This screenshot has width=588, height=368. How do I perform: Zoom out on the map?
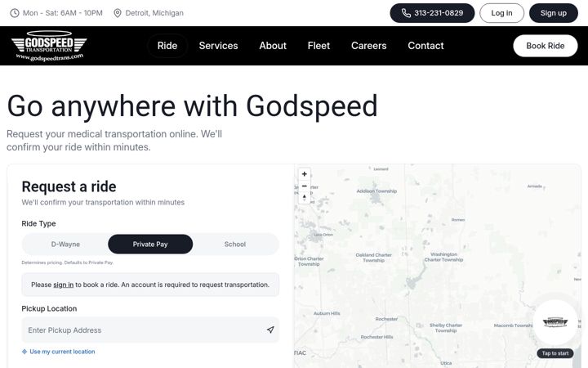click(x=304, y=186)
